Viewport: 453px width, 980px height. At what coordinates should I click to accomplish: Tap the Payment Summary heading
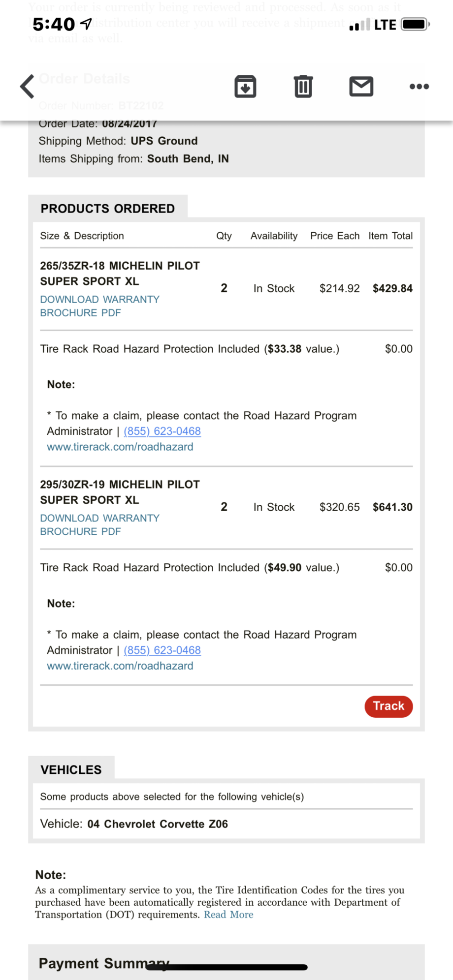coord(104,963)
